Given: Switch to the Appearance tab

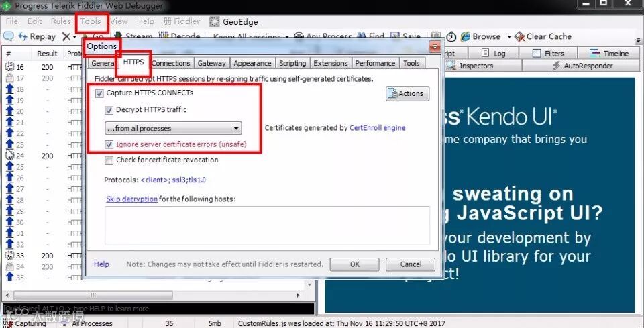Looking at the screenshot, I should pos(252,63).
